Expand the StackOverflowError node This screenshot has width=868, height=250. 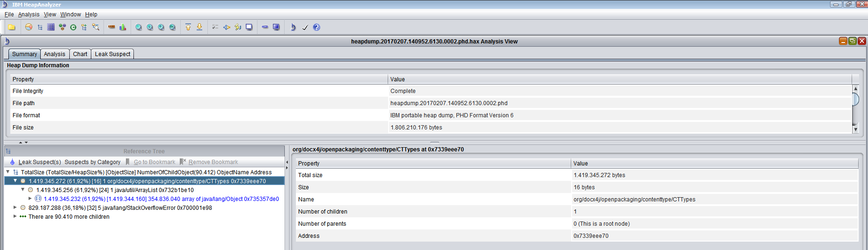pos(15,207)
